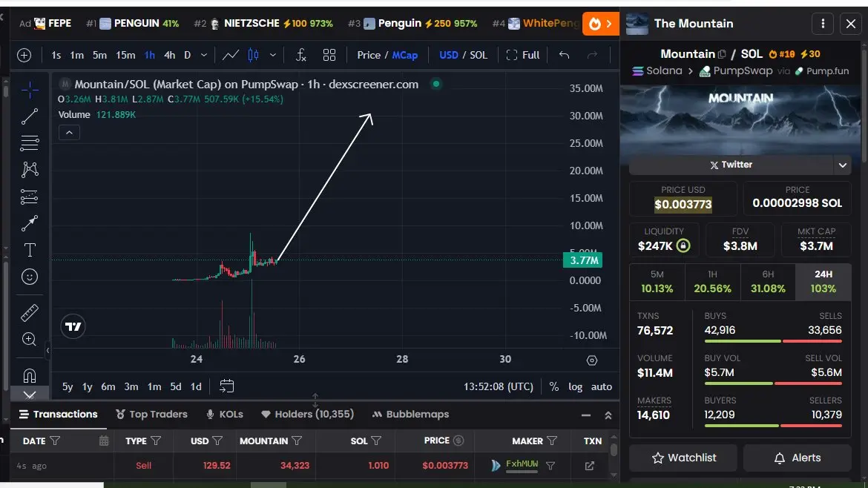Viewport: 868px width, 488px height.
Task: Open the line chart type icon
Action: (x=230, y=55)
